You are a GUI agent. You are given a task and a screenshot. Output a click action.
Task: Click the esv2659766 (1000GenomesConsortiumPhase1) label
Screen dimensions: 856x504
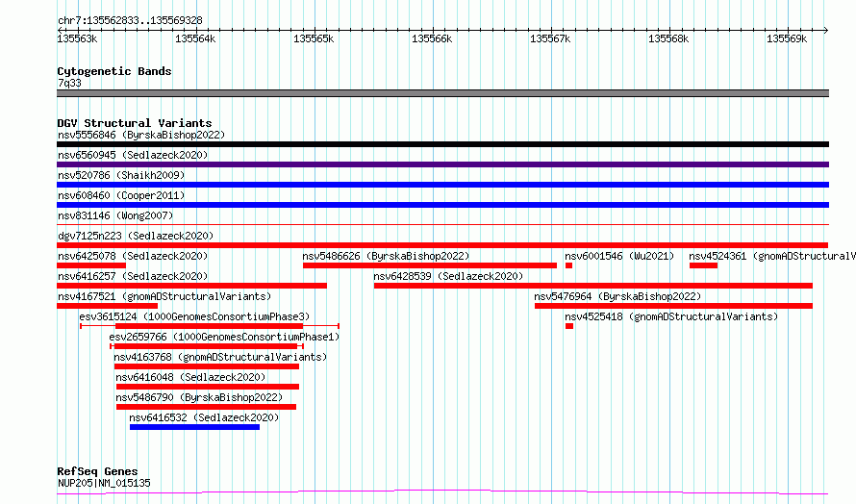(x=224, y=337)
